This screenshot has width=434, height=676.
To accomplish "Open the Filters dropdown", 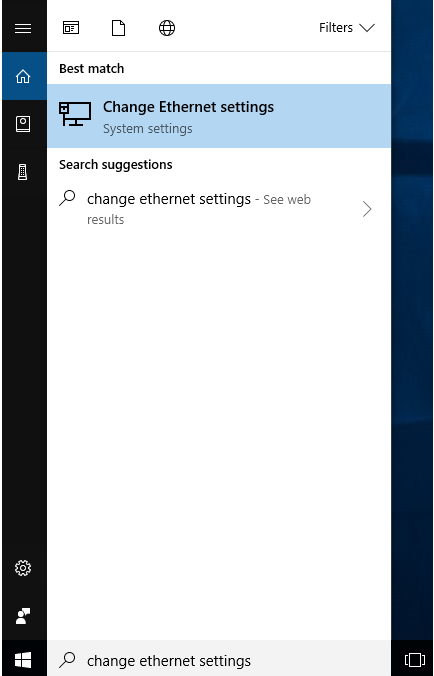I will tap(347, 28).
